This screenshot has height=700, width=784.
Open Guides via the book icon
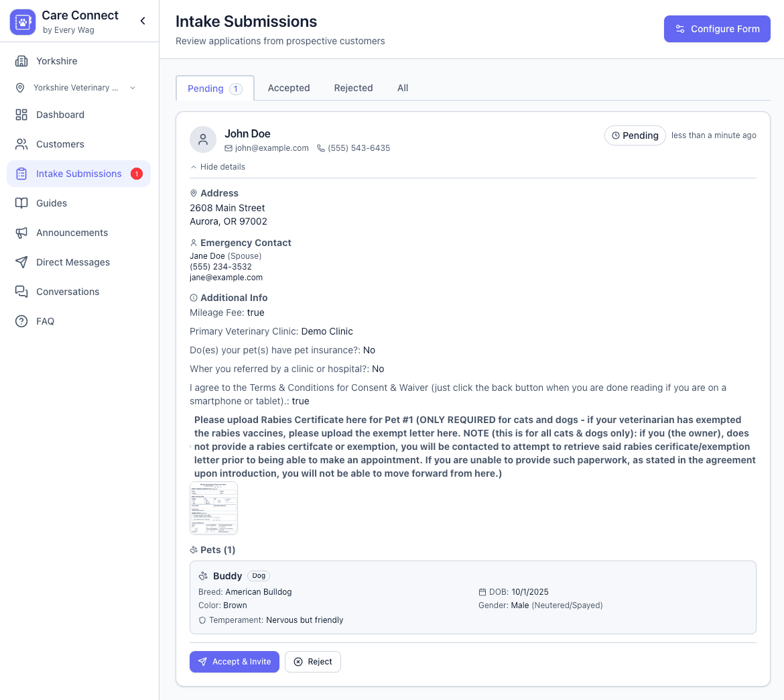pyautogui.click(x=20, y=203)
